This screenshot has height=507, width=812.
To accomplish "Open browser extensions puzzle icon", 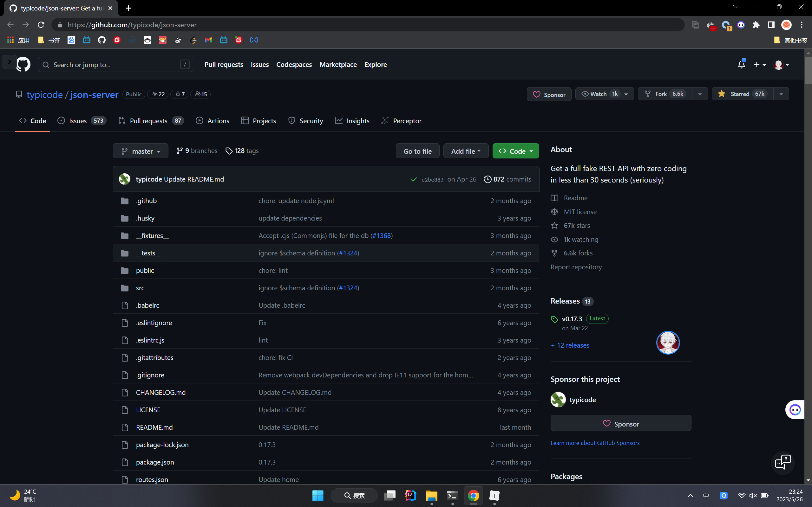I will (756, 25).
